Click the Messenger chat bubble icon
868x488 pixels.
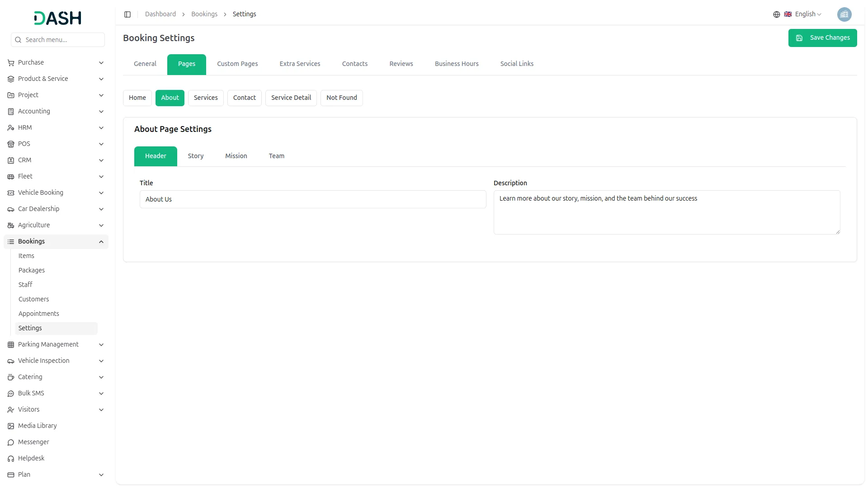[x=11, y=442]
